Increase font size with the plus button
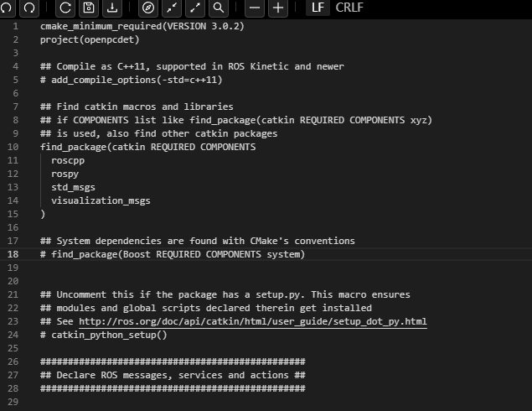Viewport: 532px width, 411px height. (x=278, y=8)
